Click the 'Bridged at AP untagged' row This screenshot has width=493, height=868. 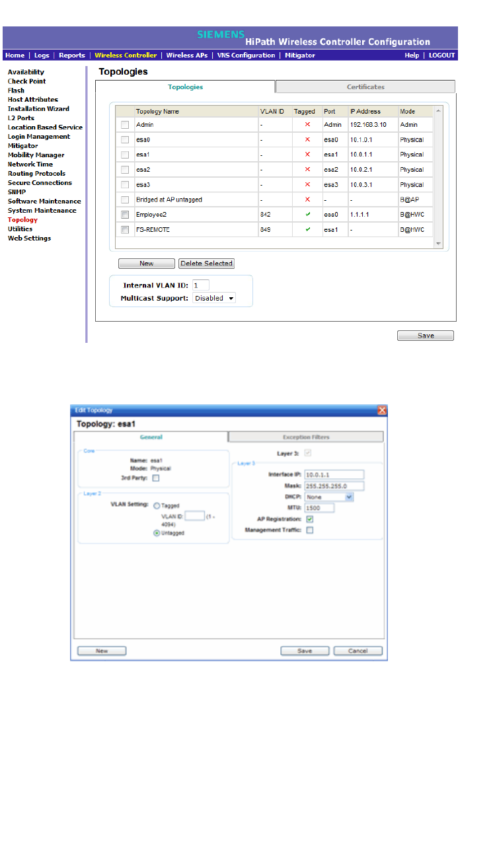pos(274,199)
